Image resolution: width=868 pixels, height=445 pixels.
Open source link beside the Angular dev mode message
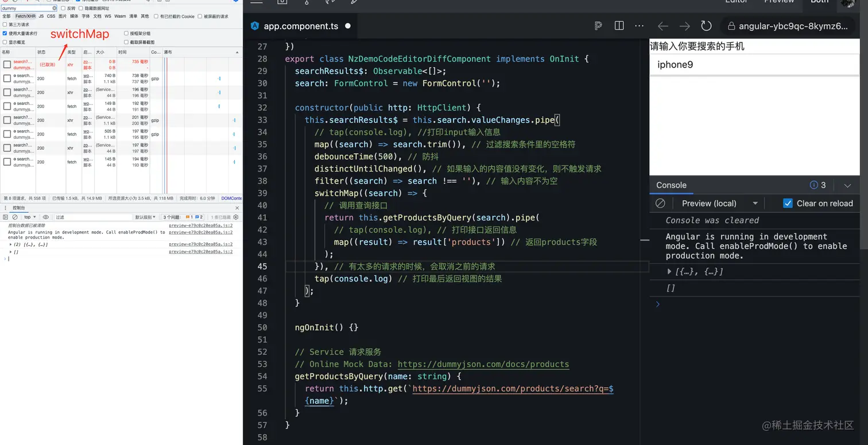[201, 233]
